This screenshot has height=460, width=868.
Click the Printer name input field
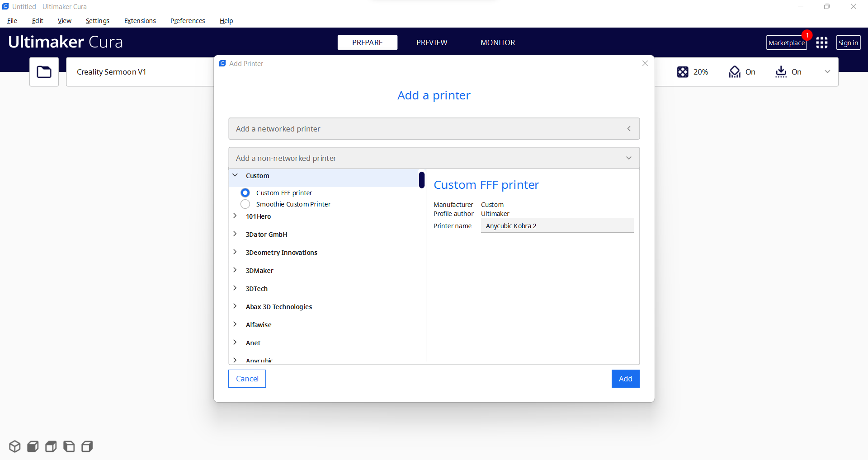pos(557,226)
